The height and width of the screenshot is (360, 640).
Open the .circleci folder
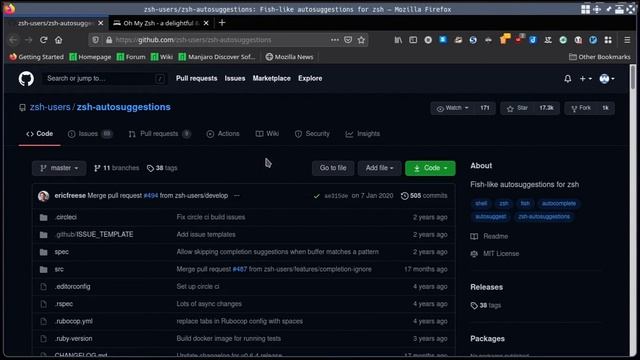tap(66, 217)
